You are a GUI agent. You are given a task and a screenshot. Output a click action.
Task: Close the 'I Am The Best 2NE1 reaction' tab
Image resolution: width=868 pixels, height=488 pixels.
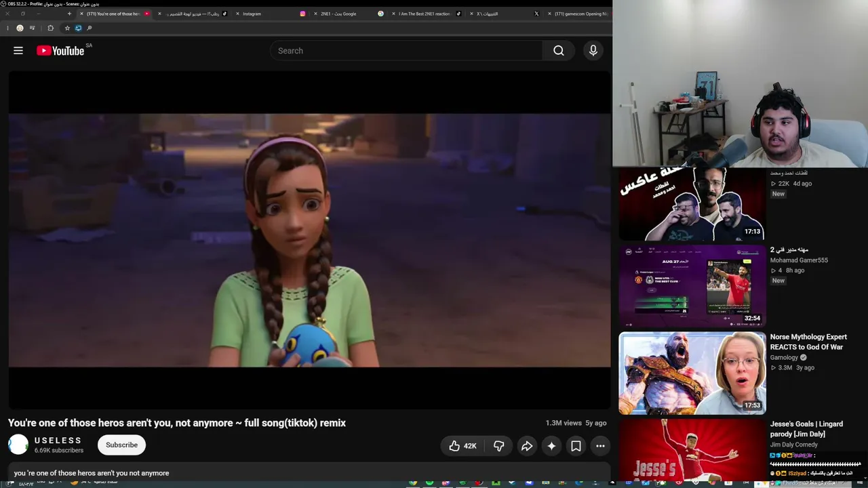(393, 14)
